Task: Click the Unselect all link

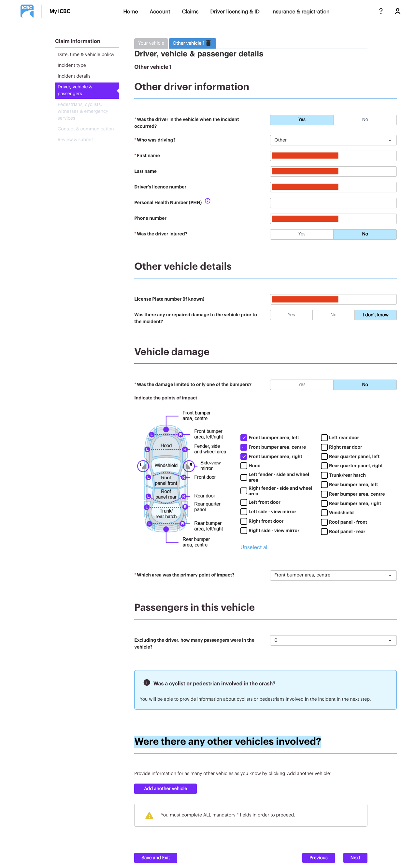Action: (254, 547)
